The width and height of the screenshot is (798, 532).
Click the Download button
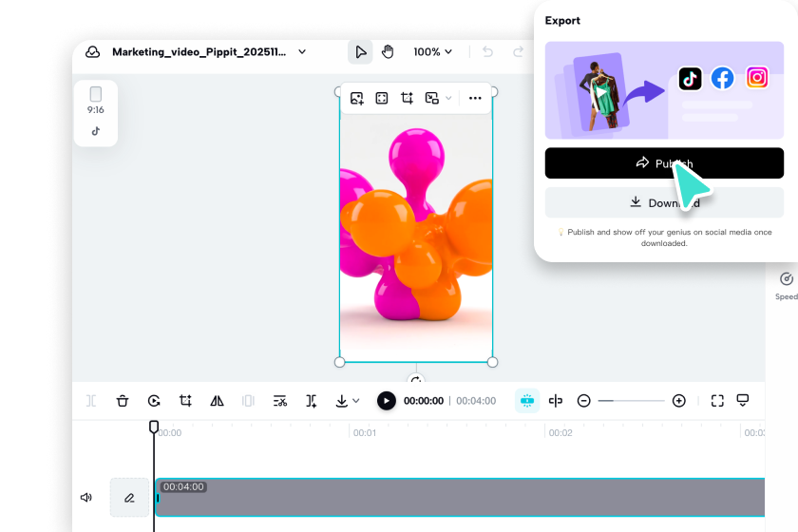(664, 202)
